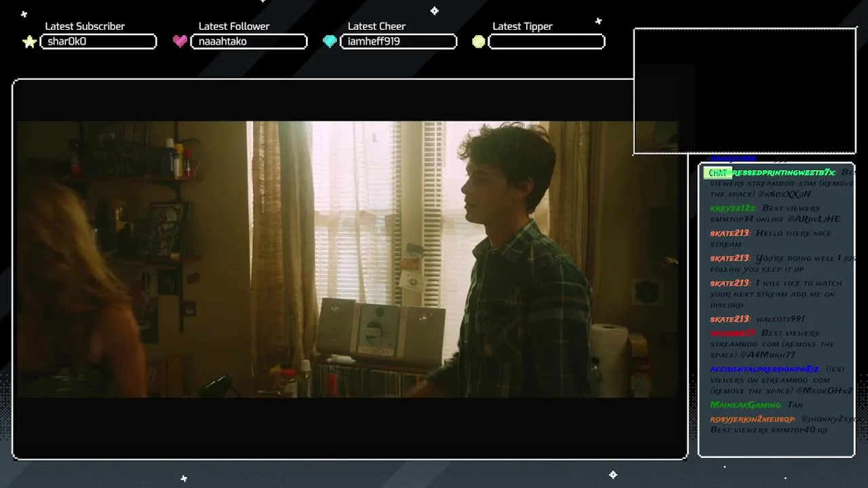This screenshot has width=868, height=488.
Task: Click the yellow coin Latest Tipper icon
Action: pyautogui.click(x=479, y=41)
